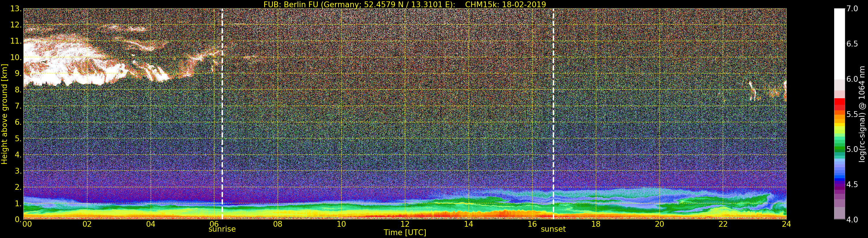The image size is (868, 238).
Task: Select the 'log(rc-signal) @ 1064 nm' colorbar label
Action: 863,114
